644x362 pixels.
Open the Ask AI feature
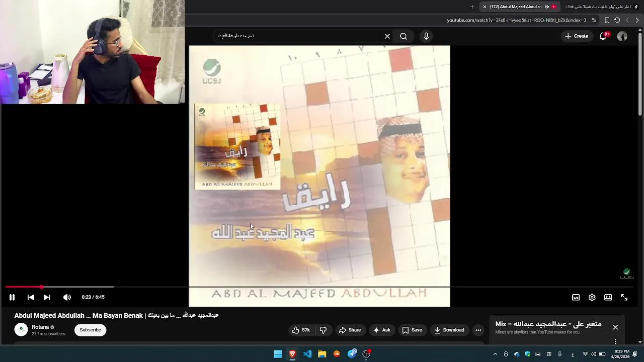coord(381,330)
